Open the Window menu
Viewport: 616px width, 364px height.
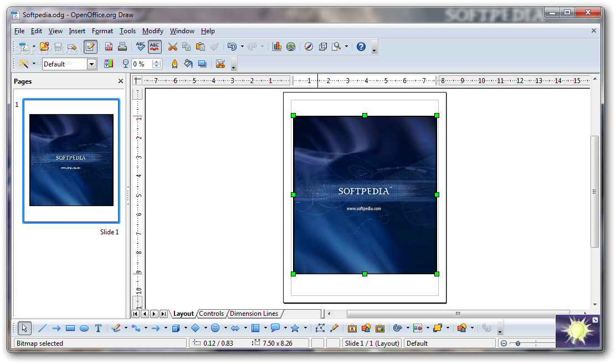(x=182, y=31)
